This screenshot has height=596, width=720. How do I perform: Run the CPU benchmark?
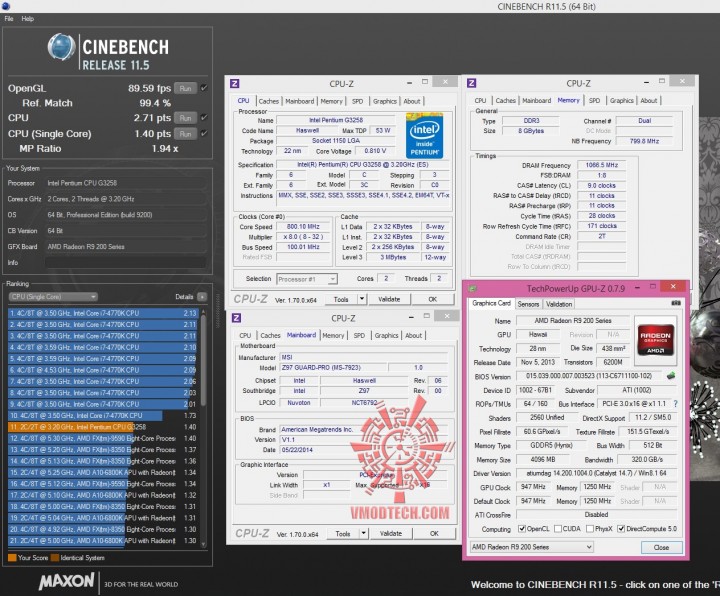click(x=186, y=118)
